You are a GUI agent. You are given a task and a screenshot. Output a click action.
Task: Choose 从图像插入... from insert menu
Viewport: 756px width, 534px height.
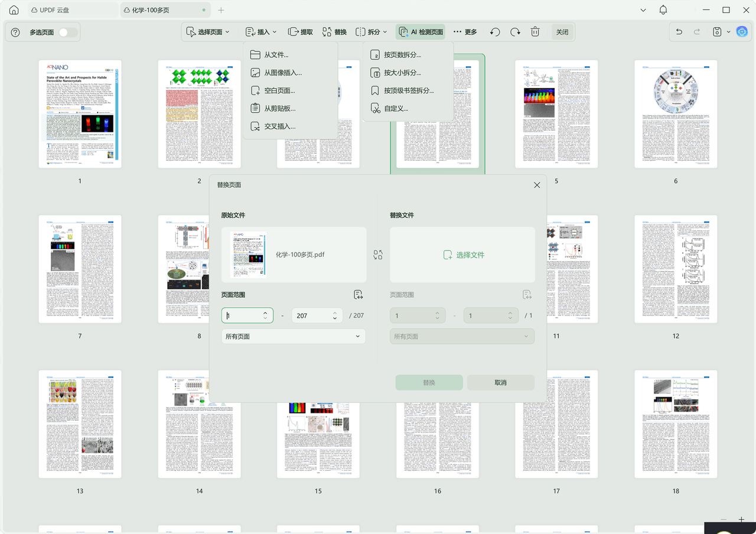(282, 73)
